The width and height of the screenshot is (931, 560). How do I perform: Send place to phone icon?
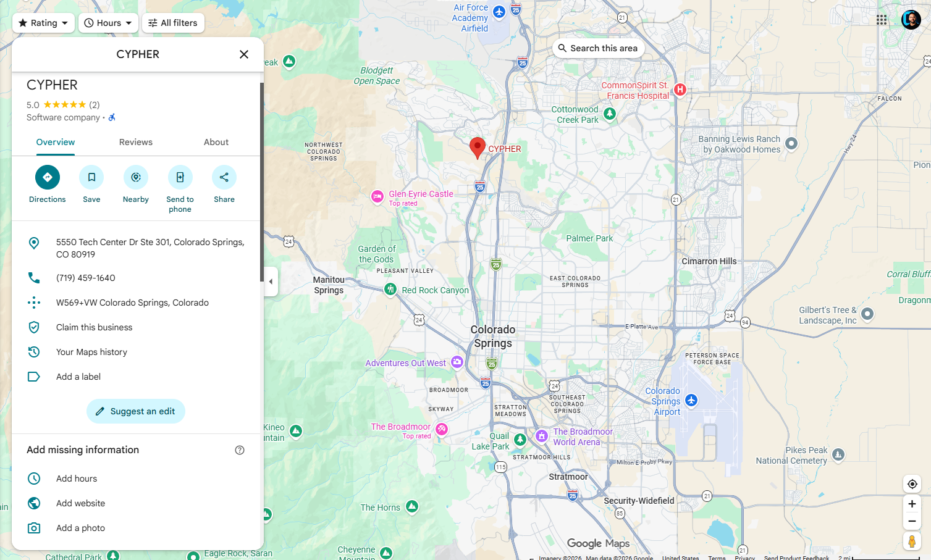click(180, 177)
